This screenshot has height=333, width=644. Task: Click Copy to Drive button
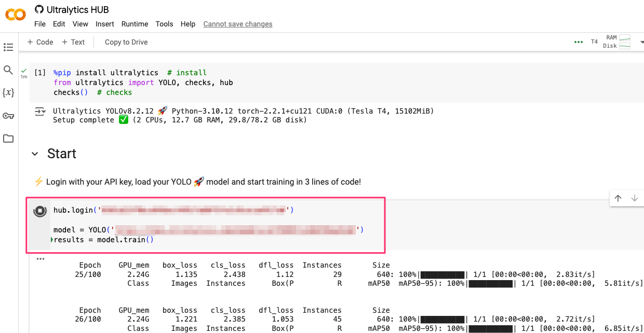[126, 42]
